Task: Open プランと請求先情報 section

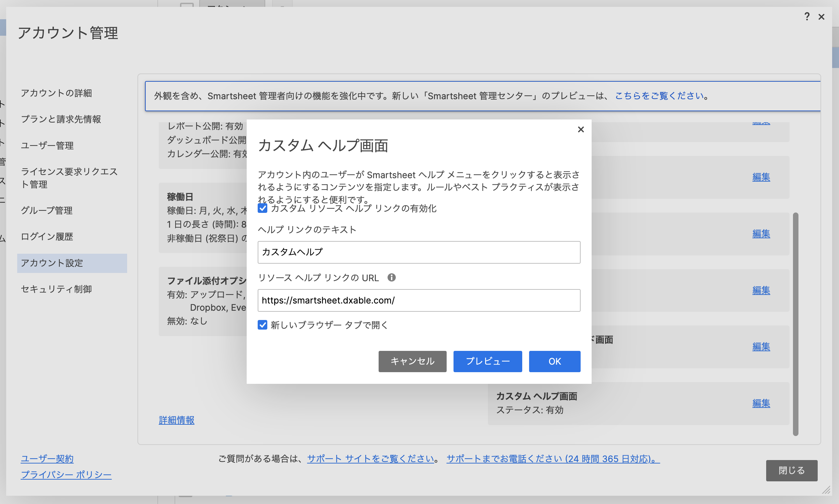Action: click(61, 119)
